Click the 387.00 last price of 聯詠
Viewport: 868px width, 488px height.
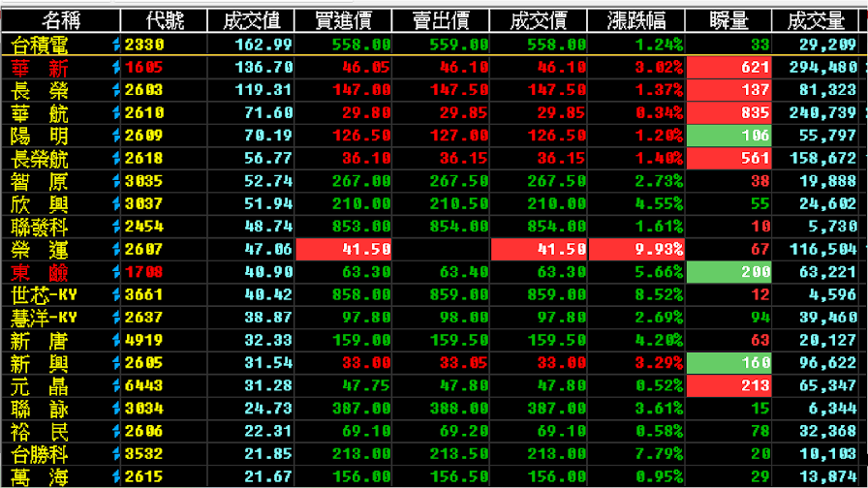(557, 409)
